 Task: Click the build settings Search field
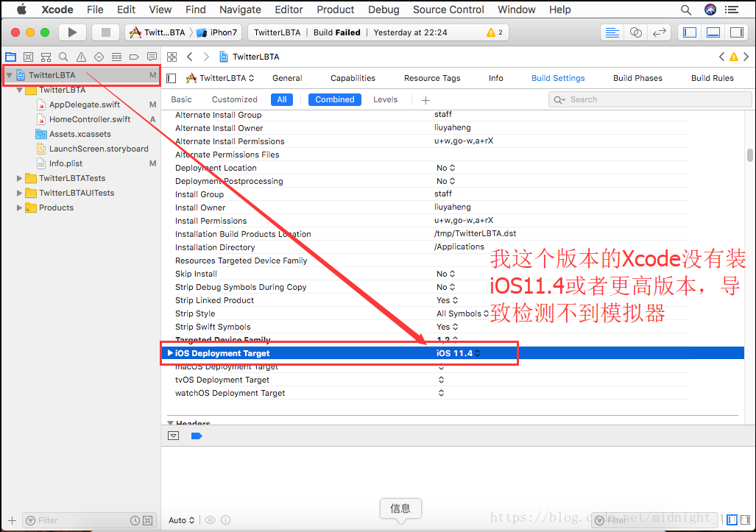pyautogui.click(x=649, y=99)
